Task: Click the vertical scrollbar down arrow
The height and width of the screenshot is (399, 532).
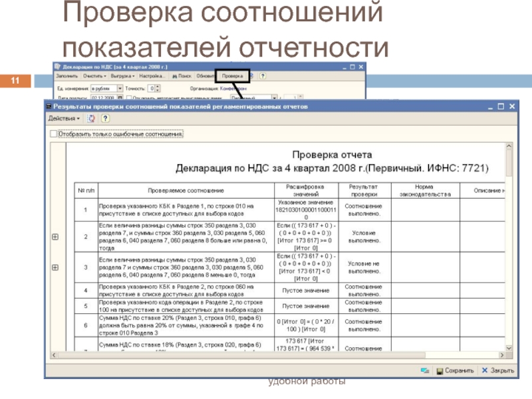Action: point(509,348)
